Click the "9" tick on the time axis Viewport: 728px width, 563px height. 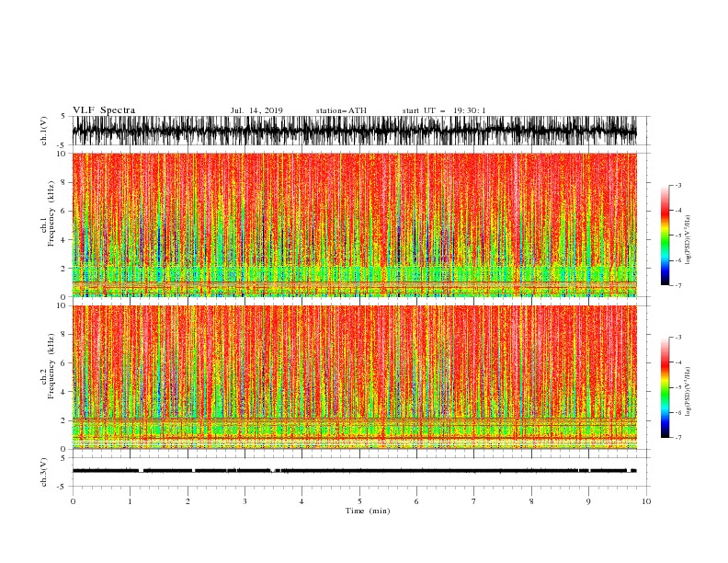click(588, 501)
